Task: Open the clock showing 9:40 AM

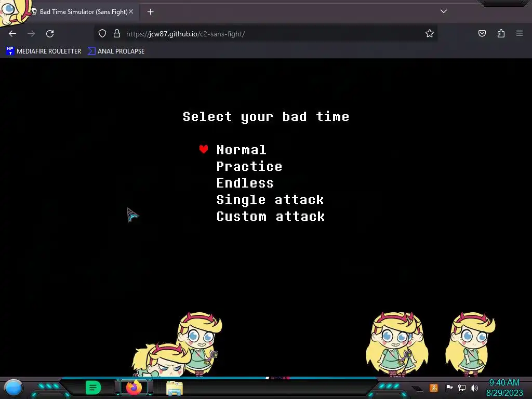Action: (504, 388)
